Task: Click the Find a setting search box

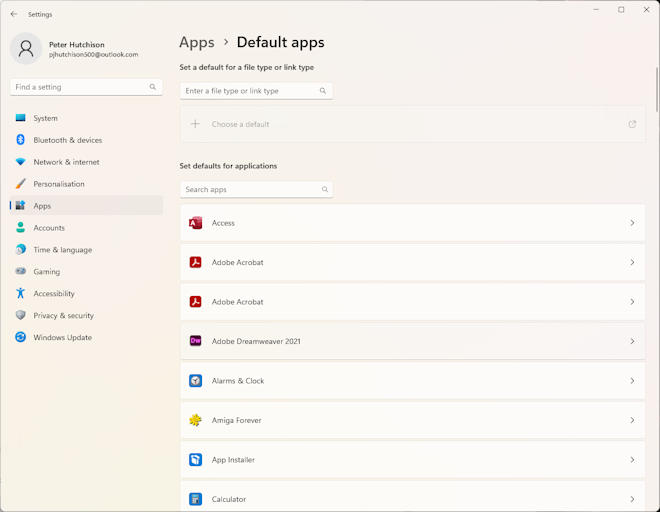Action: [x=80, y=87]
